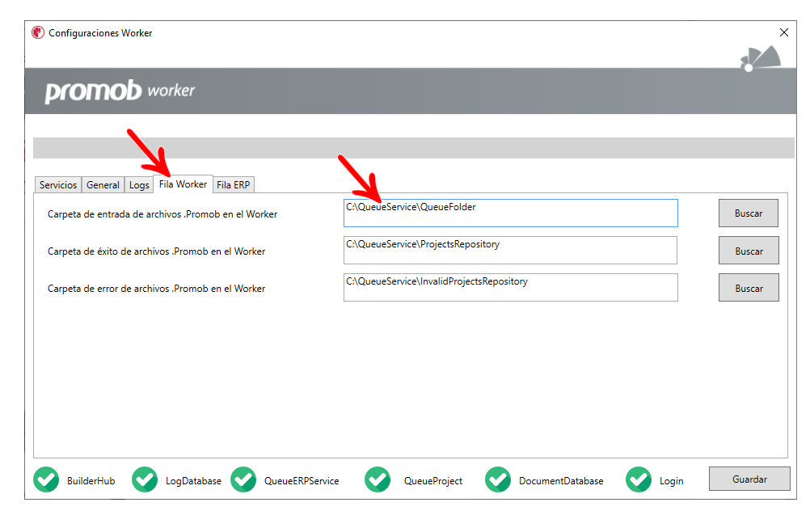Open the Logs tab
The height and width of the screenshot is (532, 810).
pyautogui.click(x=139, y=185)
